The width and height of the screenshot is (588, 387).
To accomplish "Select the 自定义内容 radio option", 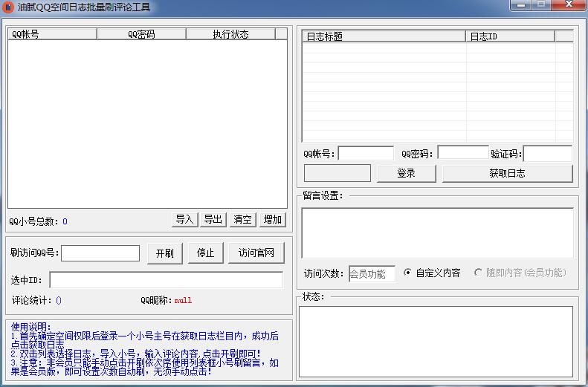I will (407, 273).
